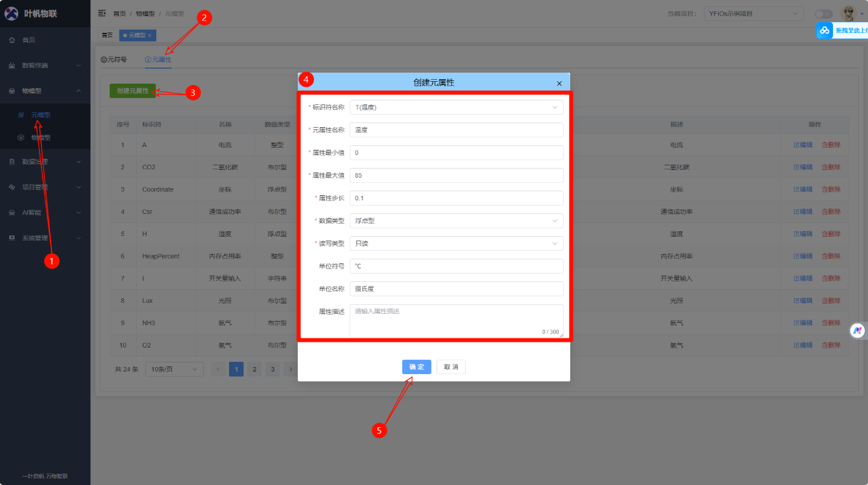
Task: Expand the 当前项目 project selector
Action: pyautogui.click(x=753, y=14)
